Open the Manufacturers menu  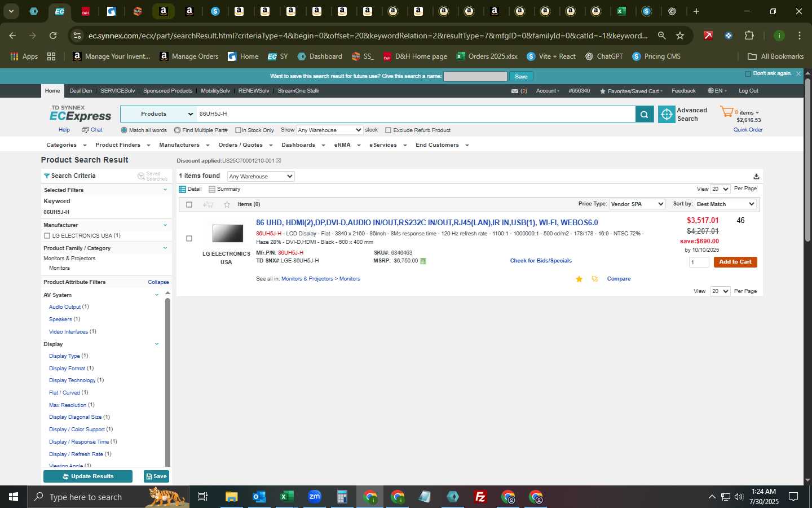click(x=184, y=145)
